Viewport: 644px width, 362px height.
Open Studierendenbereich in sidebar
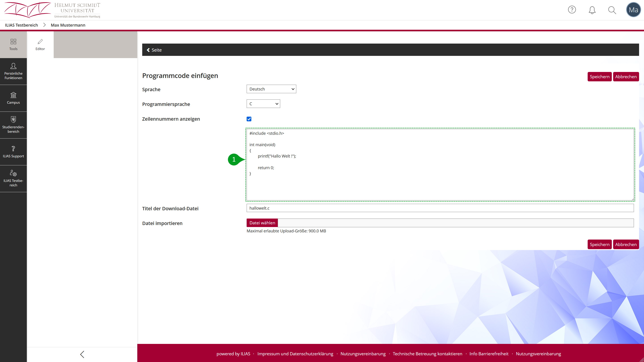[13, 125]
